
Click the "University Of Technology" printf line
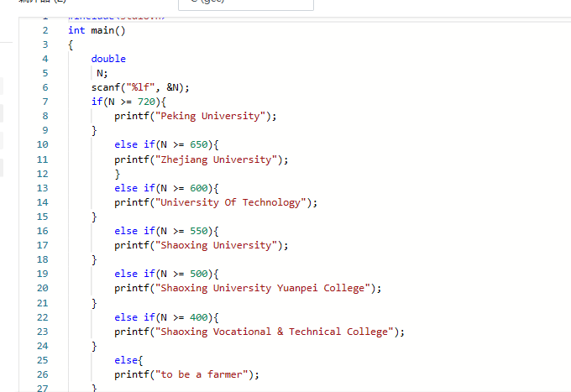pyautogui.click(x=216, y=203)
